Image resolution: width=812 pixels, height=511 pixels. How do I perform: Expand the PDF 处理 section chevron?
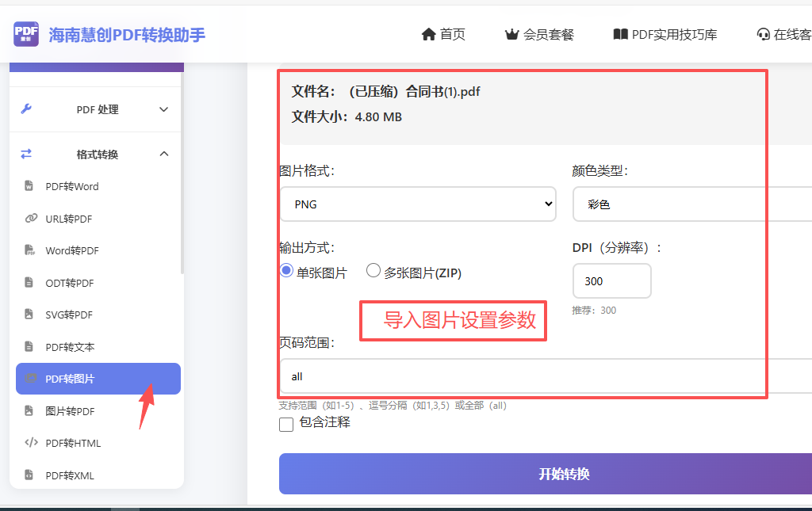tap(163, 109)
